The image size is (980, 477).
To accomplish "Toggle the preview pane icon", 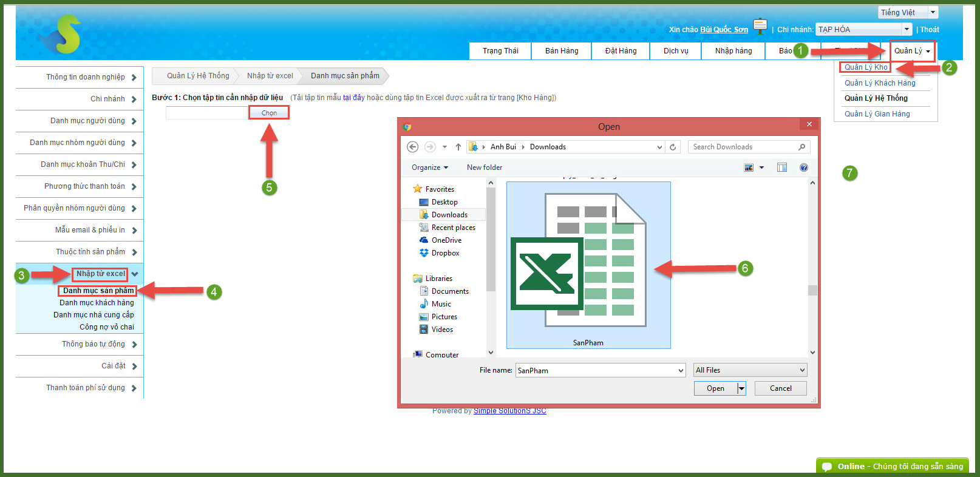I will point(781,167).
